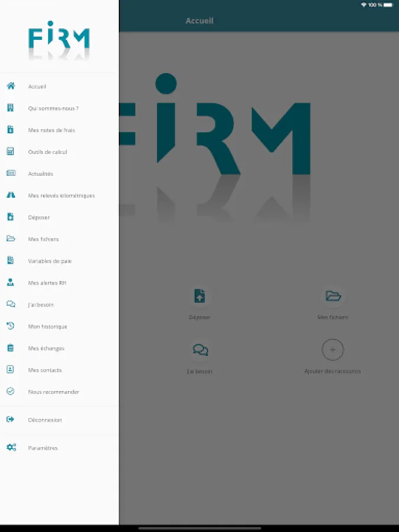
Task: Select Mes notes de frais in menu
Action: (x=59, y=130)
